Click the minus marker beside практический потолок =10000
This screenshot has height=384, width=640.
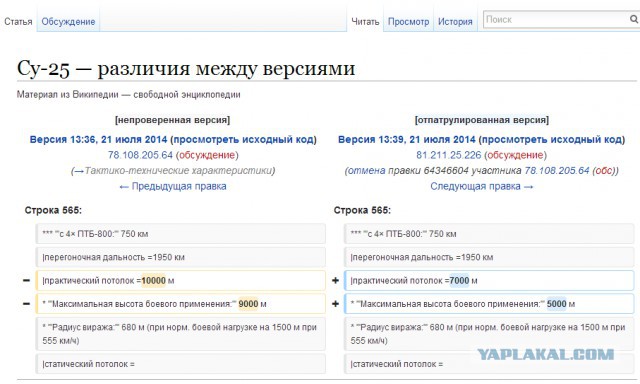(27, 281)
